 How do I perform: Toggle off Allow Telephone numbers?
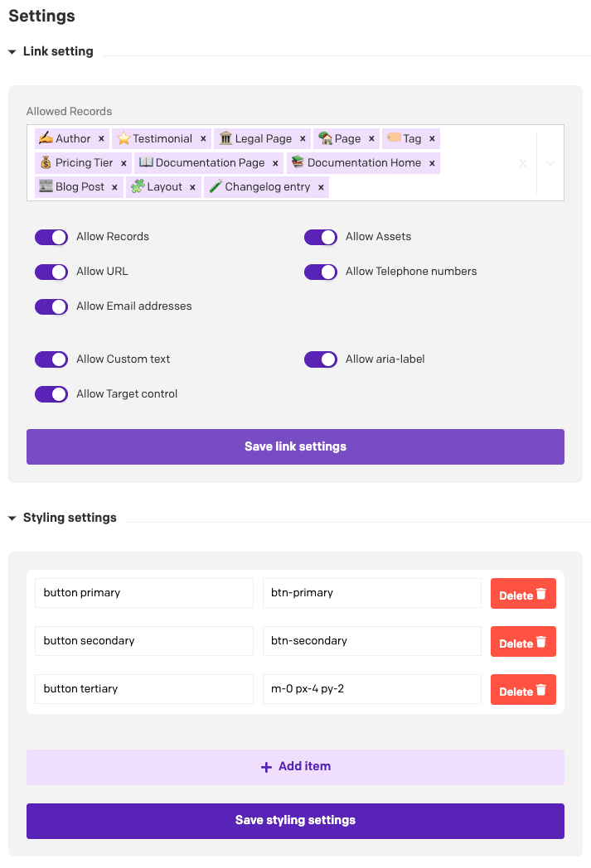[x=321, y=272]
